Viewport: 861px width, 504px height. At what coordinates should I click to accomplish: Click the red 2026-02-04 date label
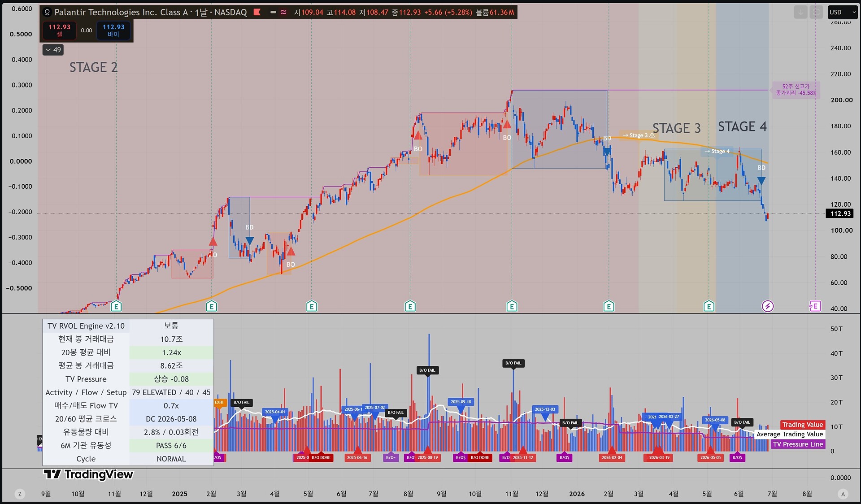pyautogui.click(x=612, y=458)
